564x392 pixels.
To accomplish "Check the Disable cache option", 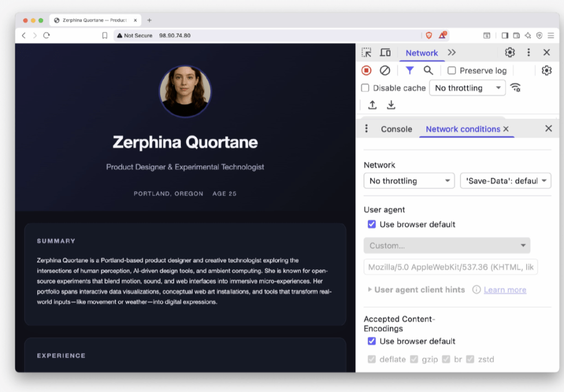I will click(366, 88).
